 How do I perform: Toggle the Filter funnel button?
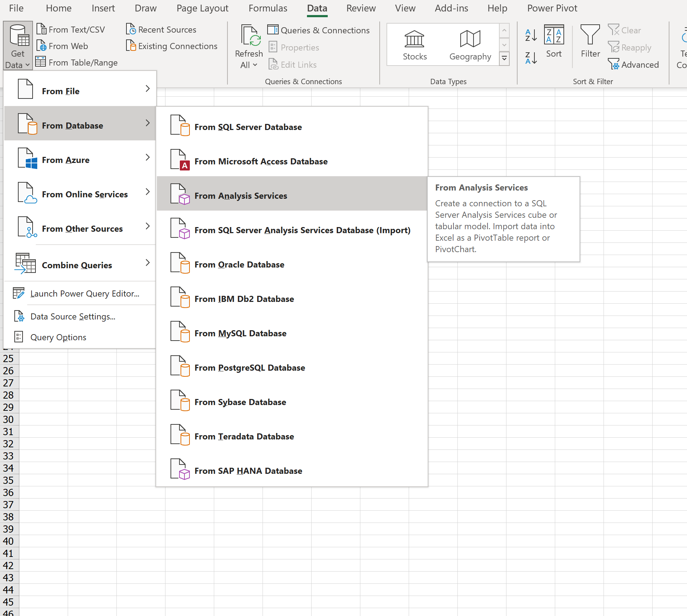pos(590,41)
